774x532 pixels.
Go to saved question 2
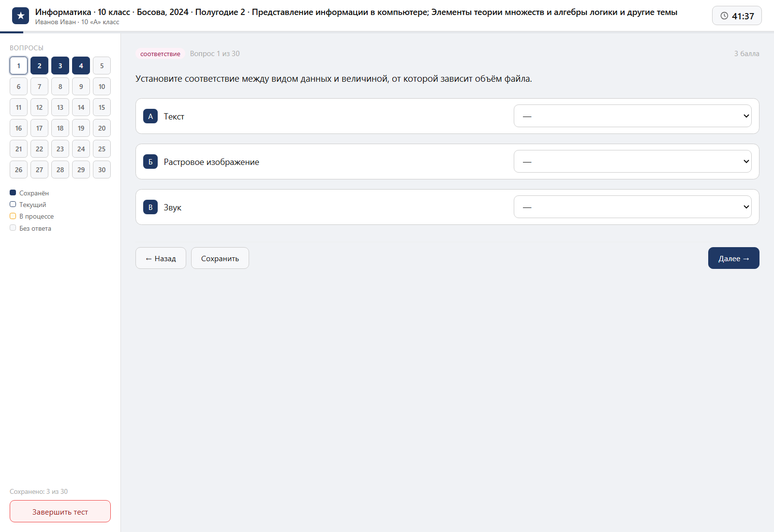point(39,66)
